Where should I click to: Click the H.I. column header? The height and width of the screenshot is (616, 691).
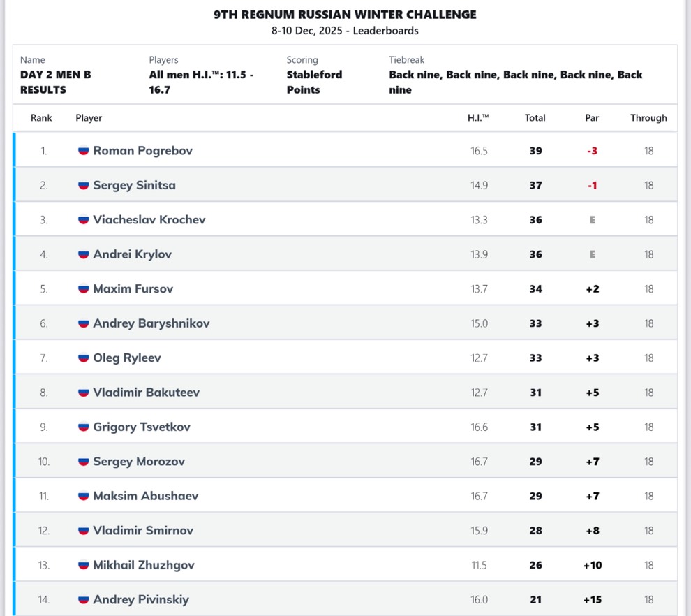(x=478, y=118)
